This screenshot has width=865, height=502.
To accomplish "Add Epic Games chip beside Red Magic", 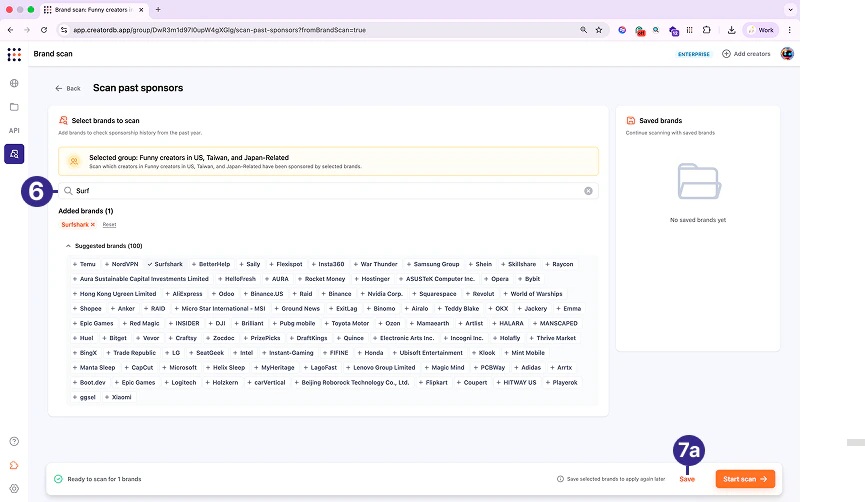I will 93,323.
